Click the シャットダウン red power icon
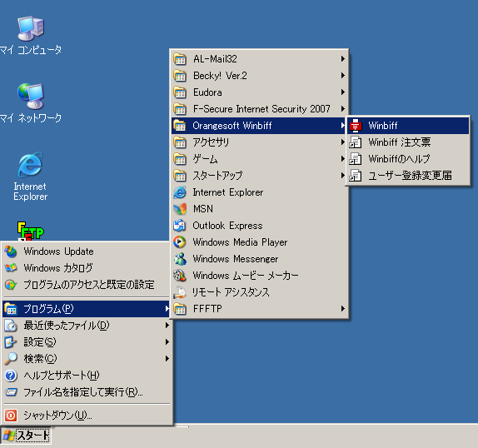 11,415
